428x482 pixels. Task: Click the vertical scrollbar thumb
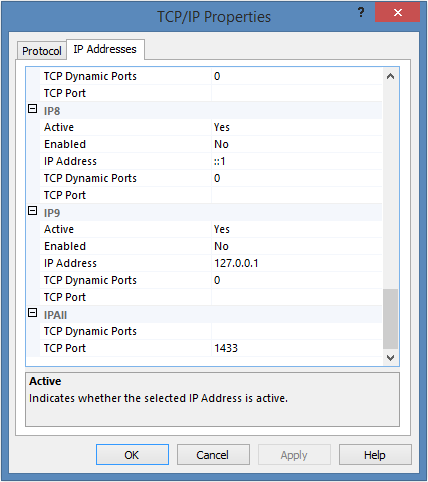coord(390,319)
